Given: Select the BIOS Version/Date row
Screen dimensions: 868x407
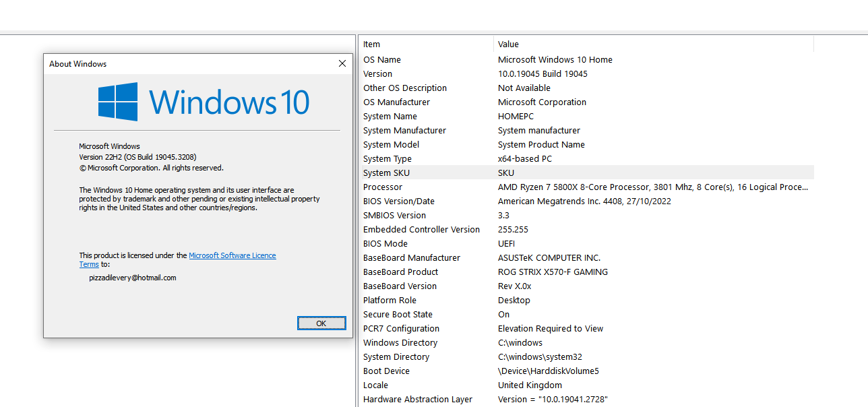Looking at the screenshot, I should (586, 201).
